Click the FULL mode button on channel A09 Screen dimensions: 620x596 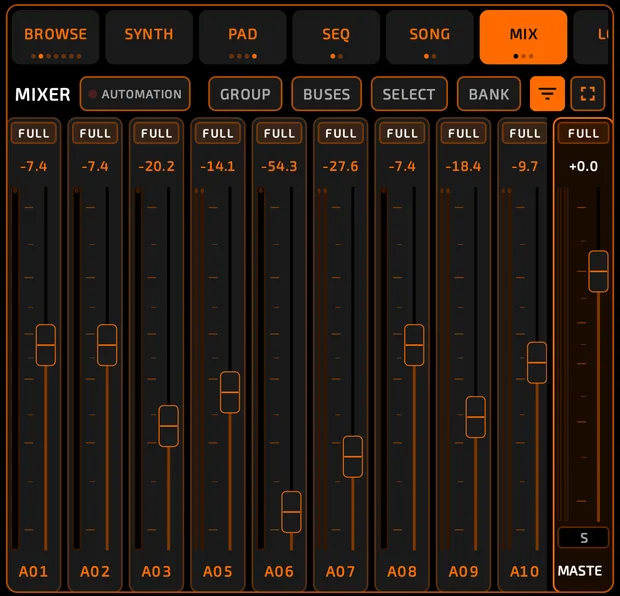463,133
